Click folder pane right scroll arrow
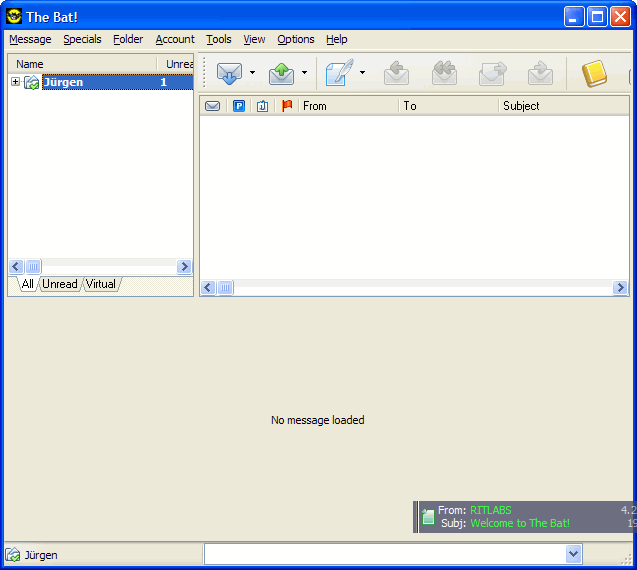637x570 pixels. tap(184, 267)
